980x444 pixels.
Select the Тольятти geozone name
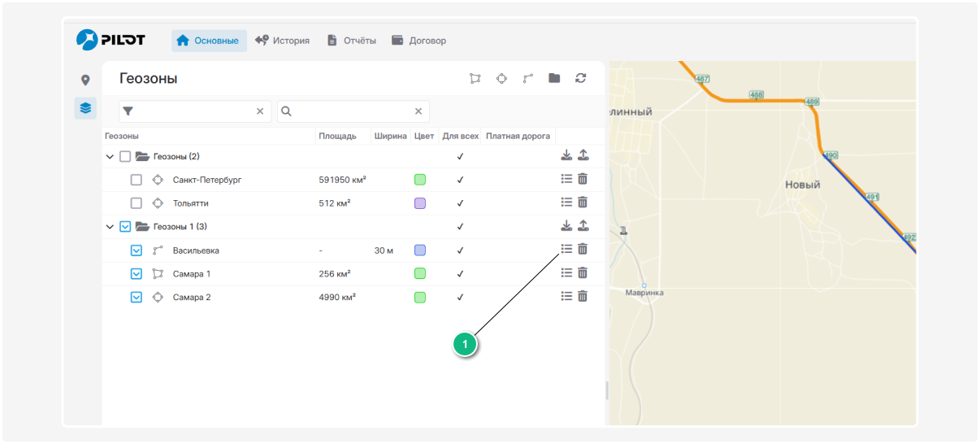point(190,203)
